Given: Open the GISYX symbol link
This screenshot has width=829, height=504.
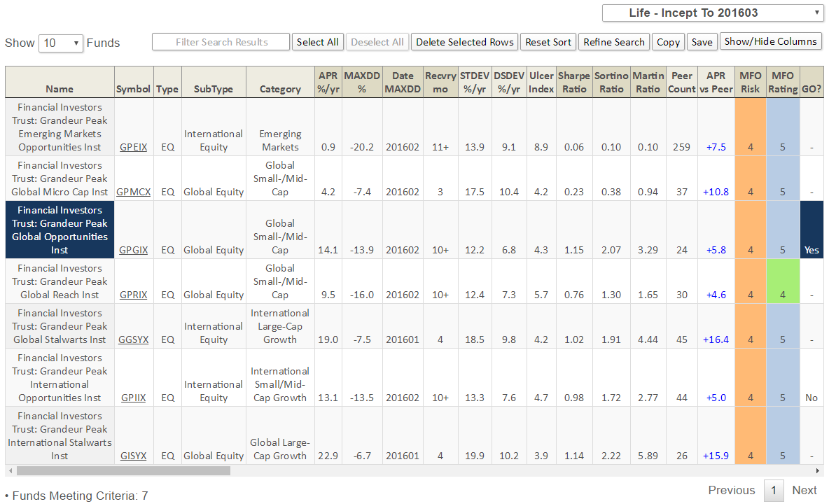Looking at the screenshot, I should (133, 456).
